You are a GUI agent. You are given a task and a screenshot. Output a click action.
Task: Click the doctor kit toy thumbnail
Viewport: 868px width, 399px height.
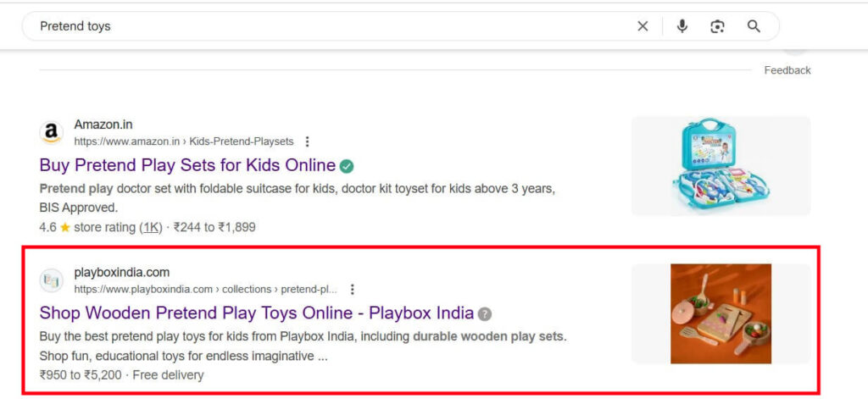pos(721,165)
